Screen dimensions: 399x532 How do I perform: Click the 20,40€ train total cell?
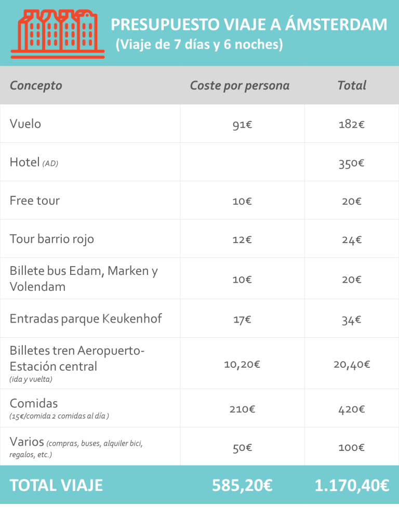point(352,364)
